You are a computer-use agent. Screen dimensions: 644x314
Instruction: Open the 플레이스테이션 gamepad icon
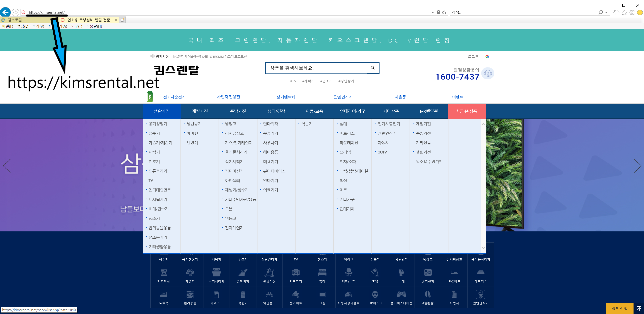coord(401,294)
